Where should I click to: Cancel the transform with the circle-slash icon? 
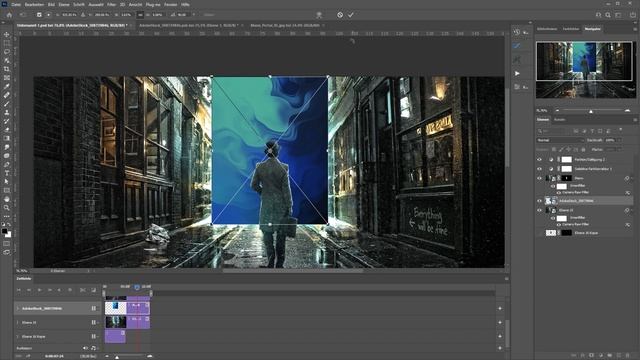[x=340, y=15]
